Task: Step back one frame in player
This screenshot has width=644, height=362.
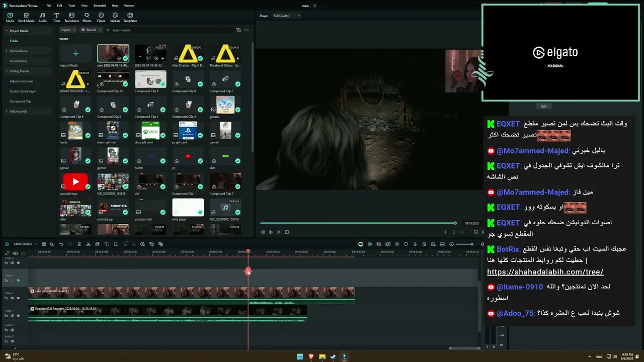Action: [263, 232]
